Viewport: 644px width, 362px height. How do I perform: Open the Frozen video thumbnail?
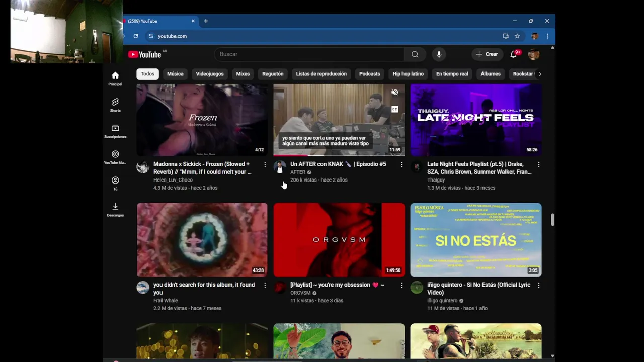(202, 120)
